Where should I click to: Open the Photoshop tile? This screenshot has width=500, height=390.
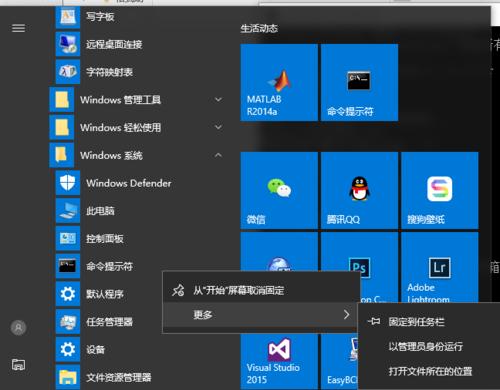(x=359, y=252)
